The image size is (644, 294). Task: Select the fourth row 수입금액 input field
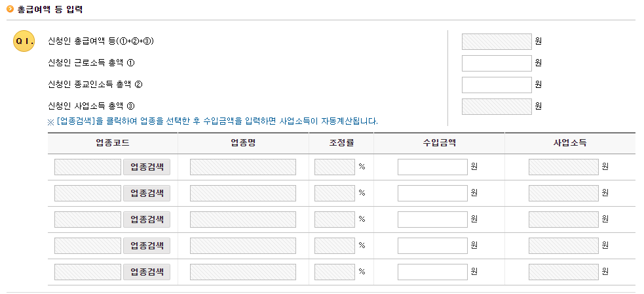tap(432, 246)
